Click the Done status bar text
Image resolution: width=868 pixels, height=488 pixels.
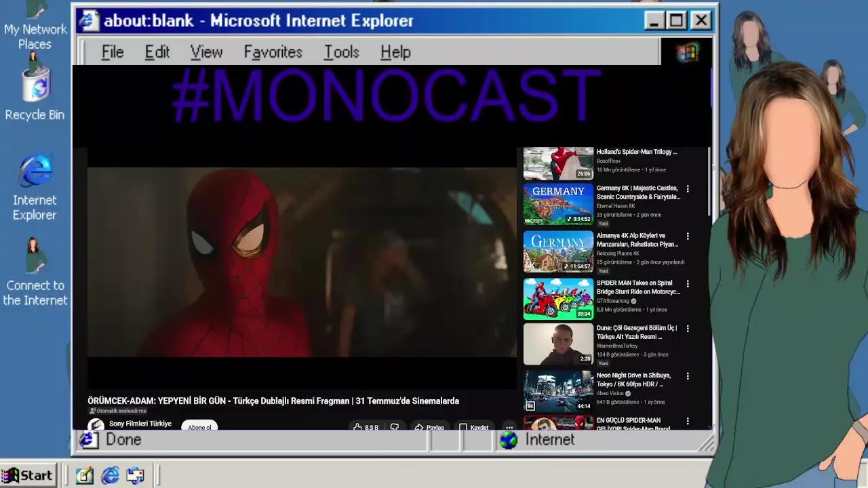[x=123, y=440]
